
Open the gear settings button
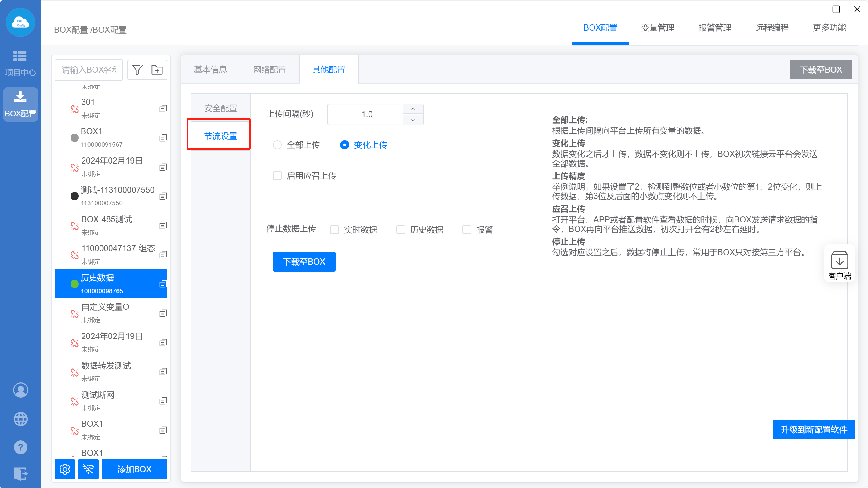pyautogui.click(x=65, y=469)
